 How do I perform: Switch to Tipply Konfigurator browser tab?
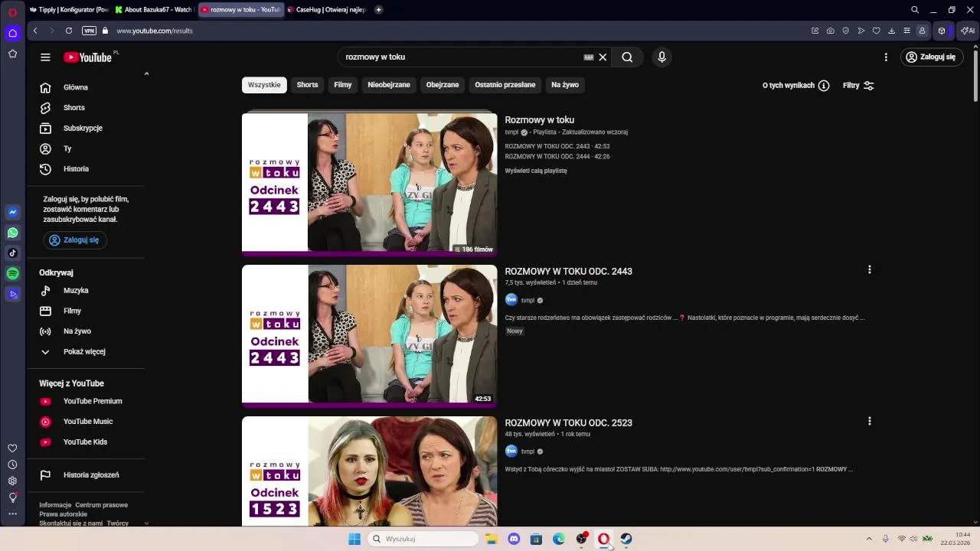tap(69, 10)
